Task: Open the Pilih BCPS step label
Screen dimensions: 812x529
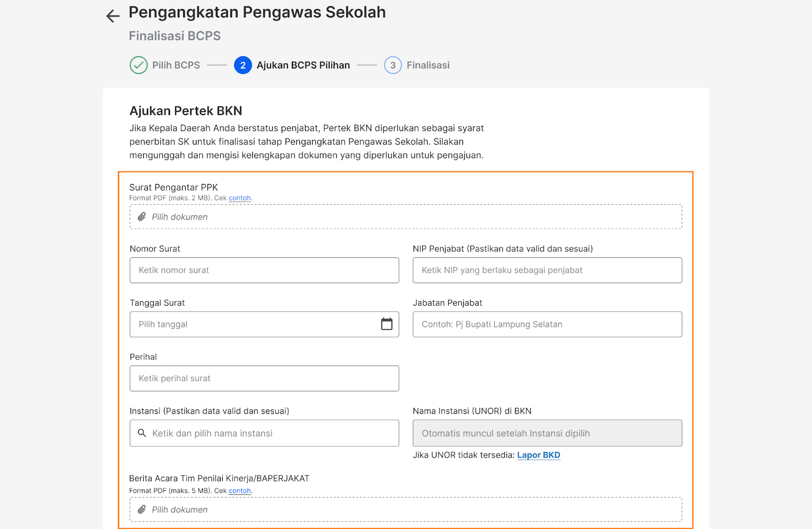Action: (x=176, y=65)
